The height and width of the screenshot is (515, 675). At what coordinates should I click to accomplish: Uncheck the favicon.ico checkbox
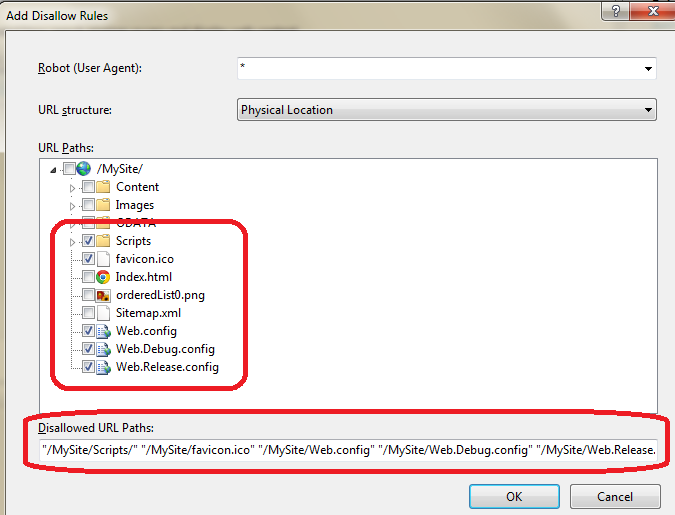tap(88, 259)
